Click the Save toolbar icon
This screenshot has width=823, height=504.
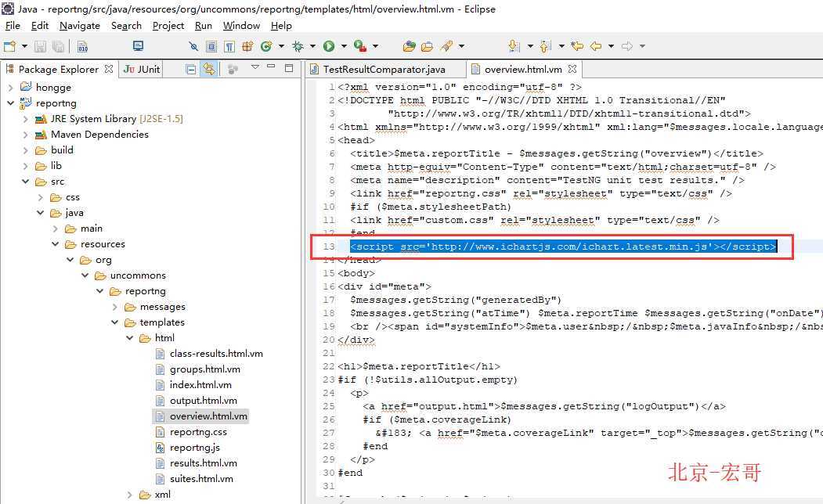click(40, 47)
